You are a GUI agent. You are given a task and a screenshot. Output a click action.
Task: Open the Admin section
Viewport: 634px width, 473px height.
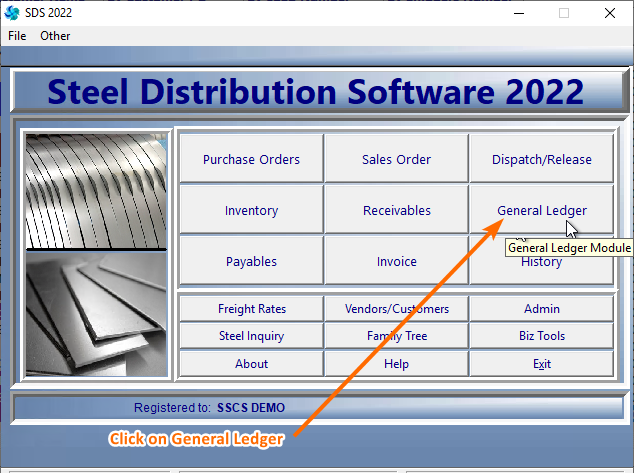click(541, 309)
